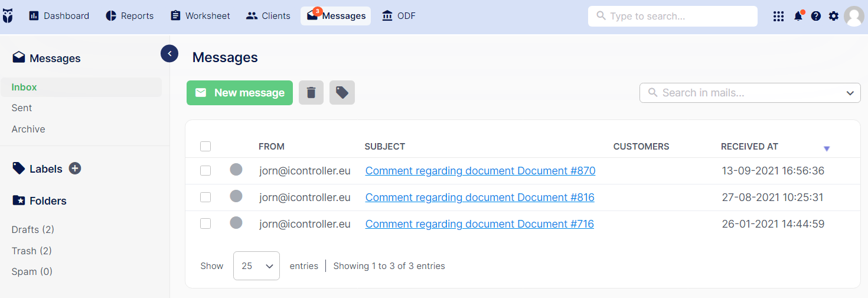Sort by RECEIVED AT column header
The image size is (868, 298).
(x=749, y=147)
